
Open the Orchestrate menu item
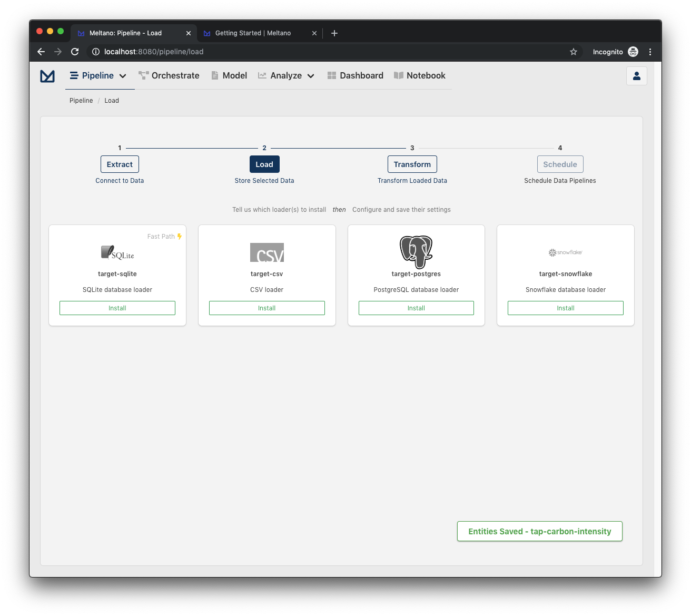click(169, 76)
